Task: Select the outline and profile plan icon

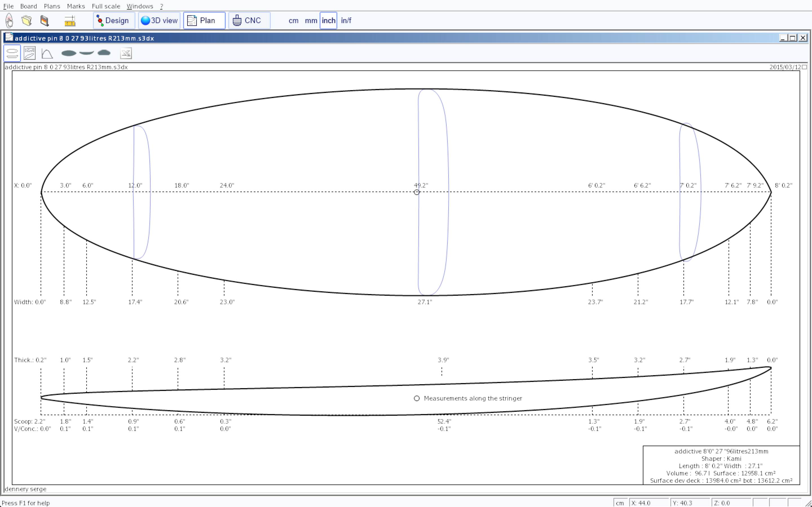Action: pos(12,53)
